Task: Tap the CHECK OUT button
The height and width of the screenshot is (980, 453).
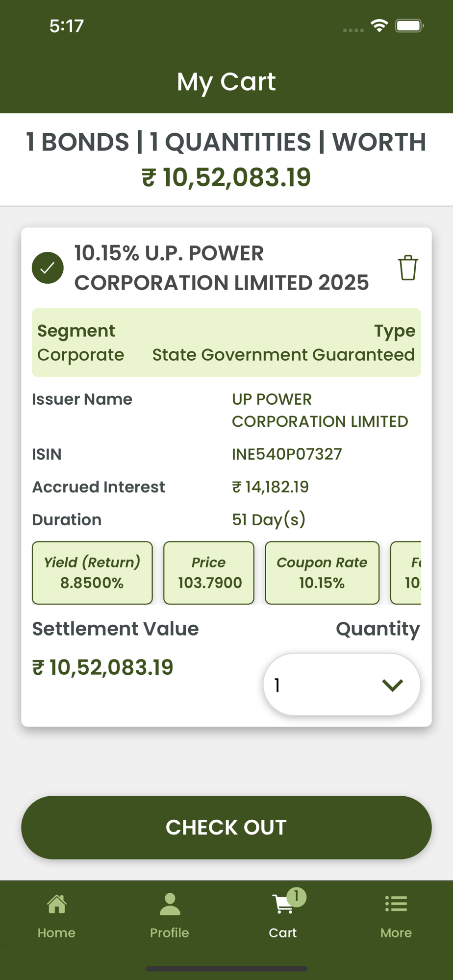Action: (x=226, y=827)
